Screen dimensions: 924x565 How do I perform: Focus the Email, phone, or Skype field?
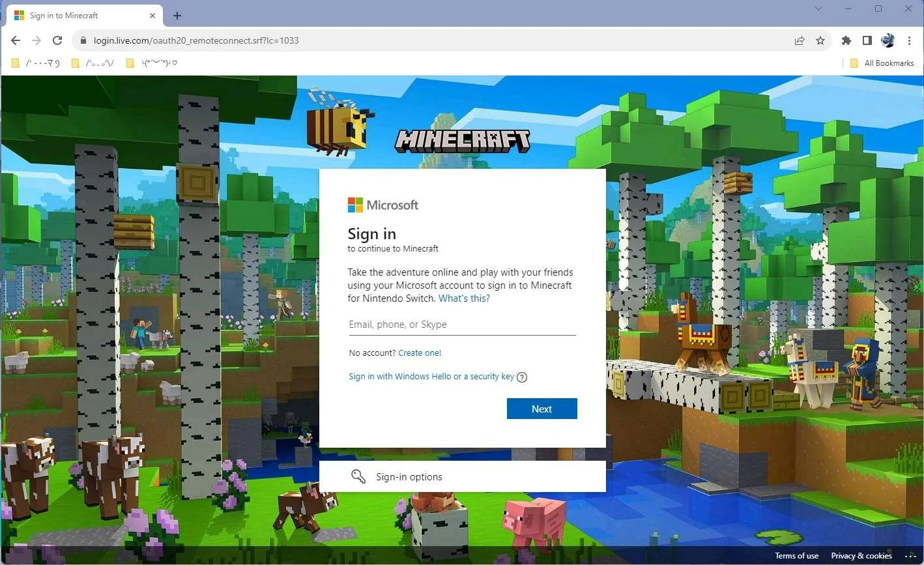[462, 325]
